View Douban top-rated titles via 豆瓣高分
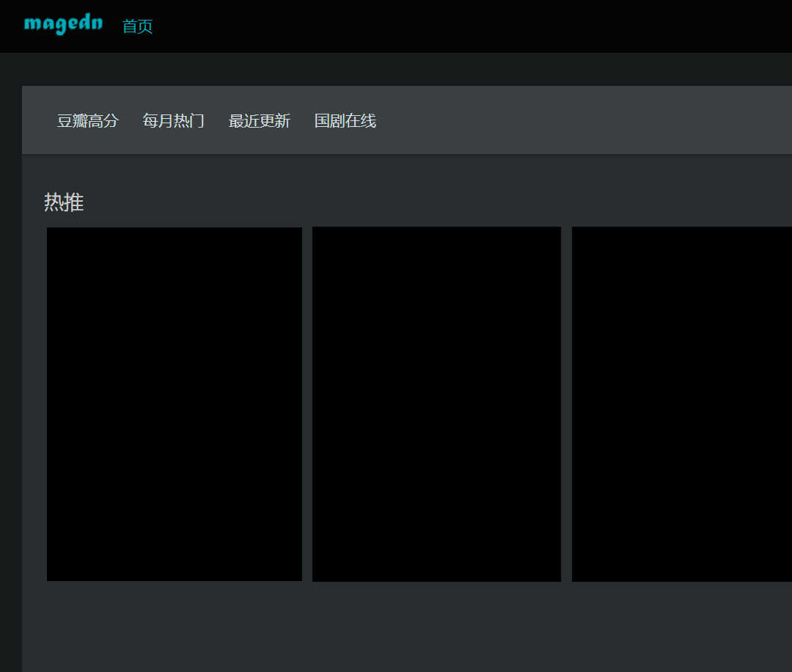 click(x=87, y=121)
